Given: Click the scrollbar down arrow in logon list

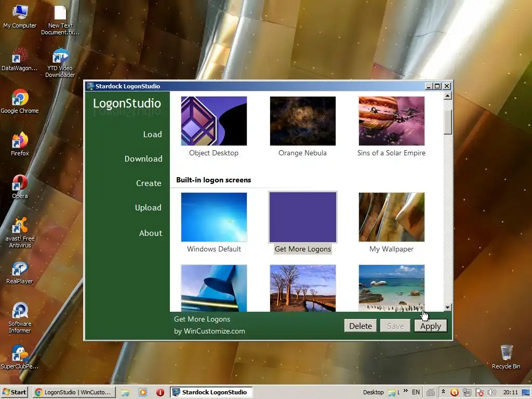Looking at the screenshot, I should tap(447, 308).
